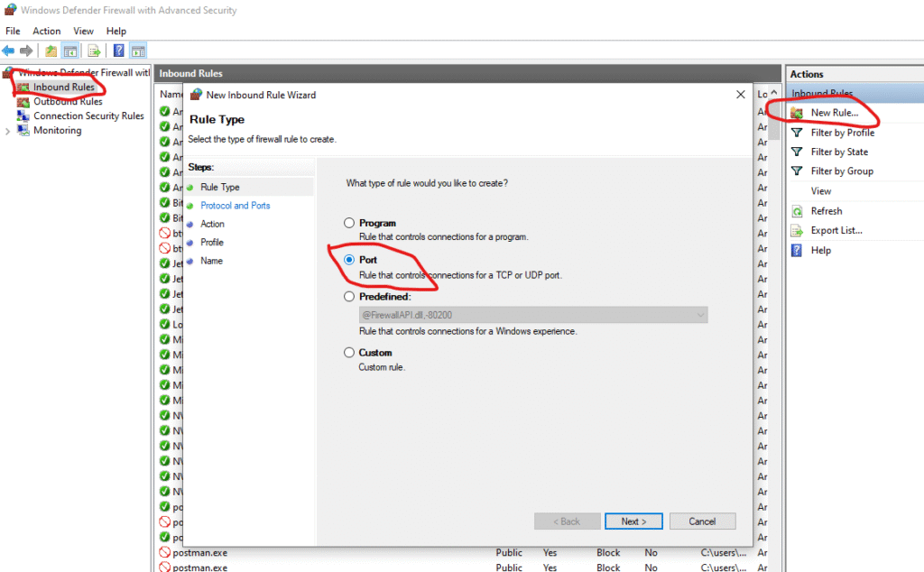This screenshot has width=924, height=572.
Task: Click New Rule... in the Actions pane
Action: [x=835, y=113]
